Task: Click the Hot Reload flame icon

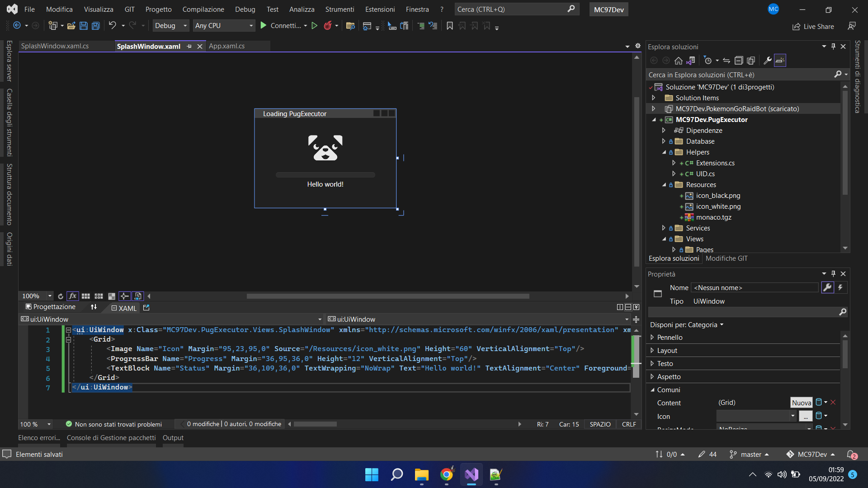Action: [x=328, y=26]
